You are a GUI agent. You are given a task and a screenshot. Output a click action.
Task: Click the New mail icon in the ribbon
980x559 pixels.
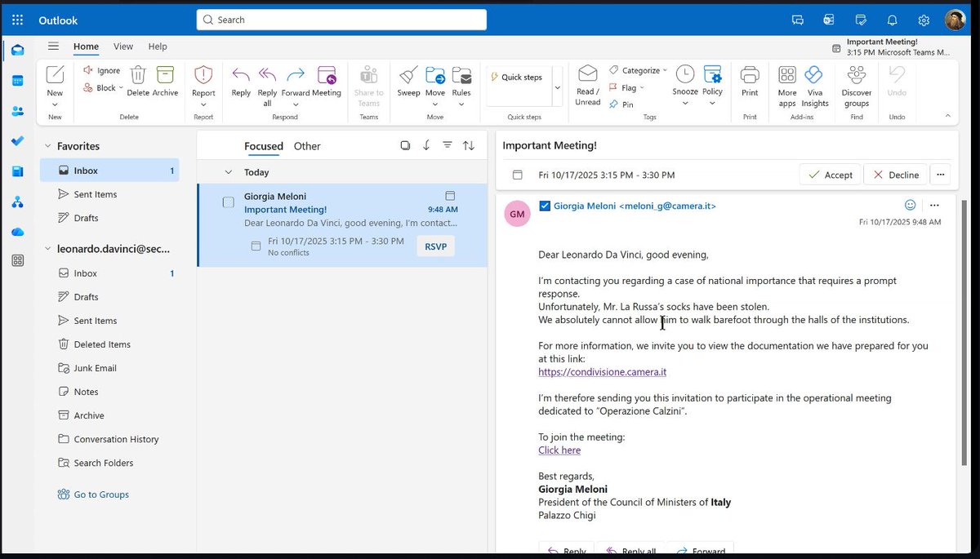[x=55, y=75]
